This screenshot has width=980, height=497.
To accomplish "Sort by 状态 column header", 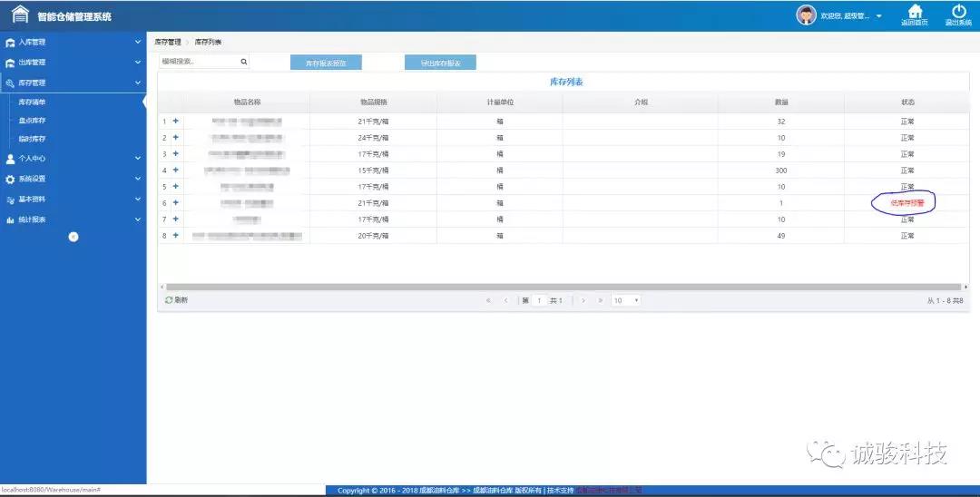I will (x=907, y=102).
